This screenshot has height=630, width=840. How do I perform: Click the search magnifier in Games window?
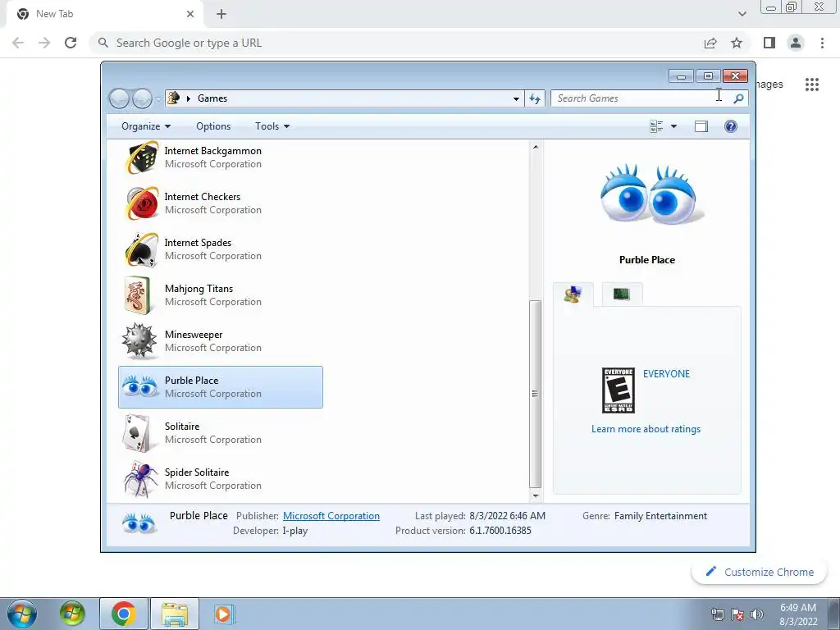738,98
